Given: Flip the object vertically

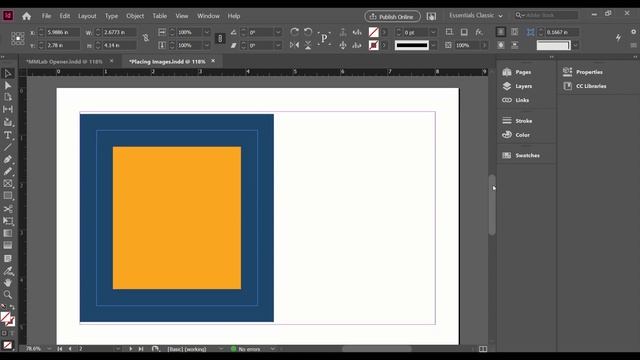Looking at the screenshot, I should click(x=308, y=45).
